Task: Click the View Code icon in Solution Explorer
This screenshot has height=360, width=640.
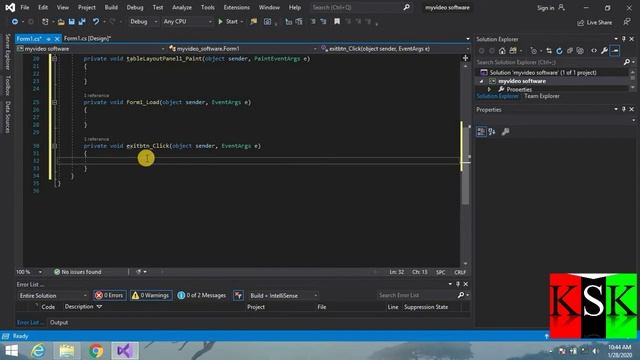Action: (x=594, y=51)
